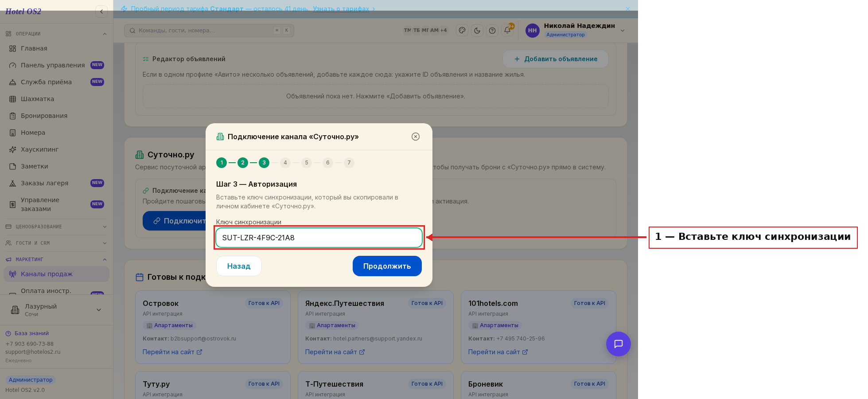Open Островок Перейти на сайт link

click(x=172, y=352)
